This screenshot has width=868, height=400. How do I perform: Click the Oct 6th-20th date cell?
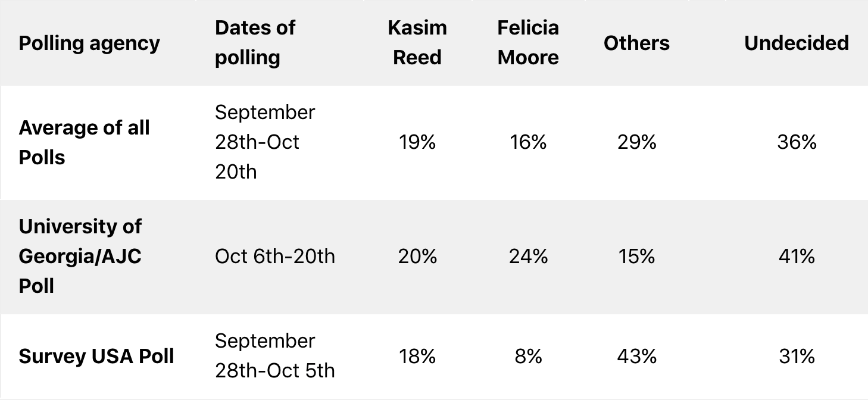[x=275, y=257]
